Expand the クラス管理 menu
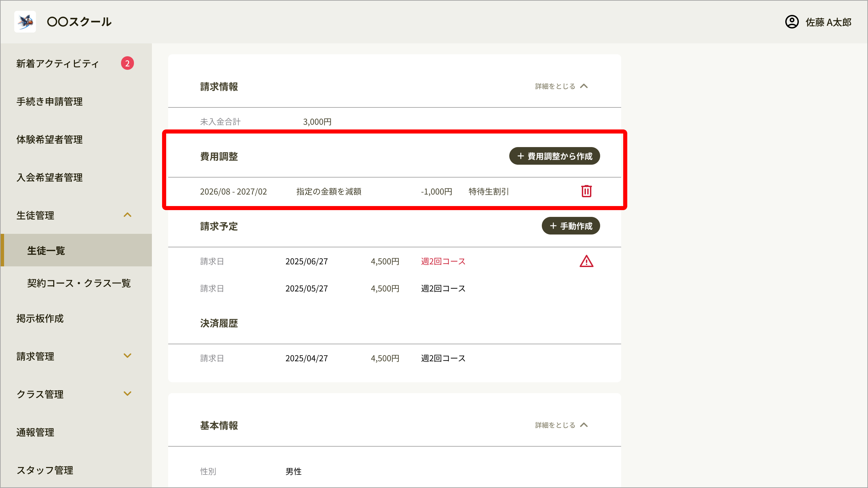The image size is (868, 488). (127, 394)
